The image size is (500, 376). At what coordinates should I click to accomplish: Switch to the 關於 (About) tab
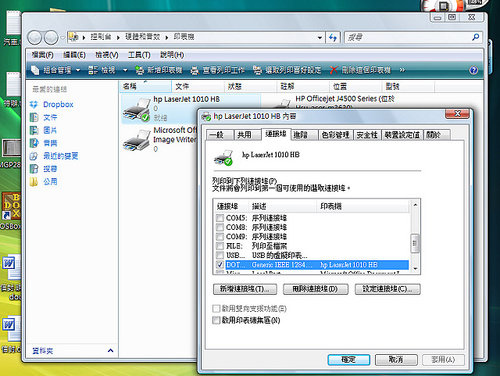pyautogui.click(x=437, y=135)
